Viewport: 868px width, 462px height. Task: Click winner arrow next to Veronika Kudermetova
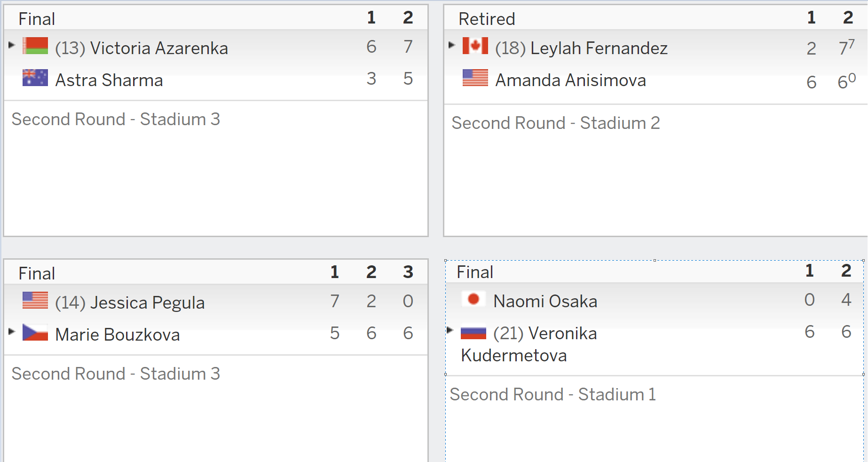click(x=450, y=330)
